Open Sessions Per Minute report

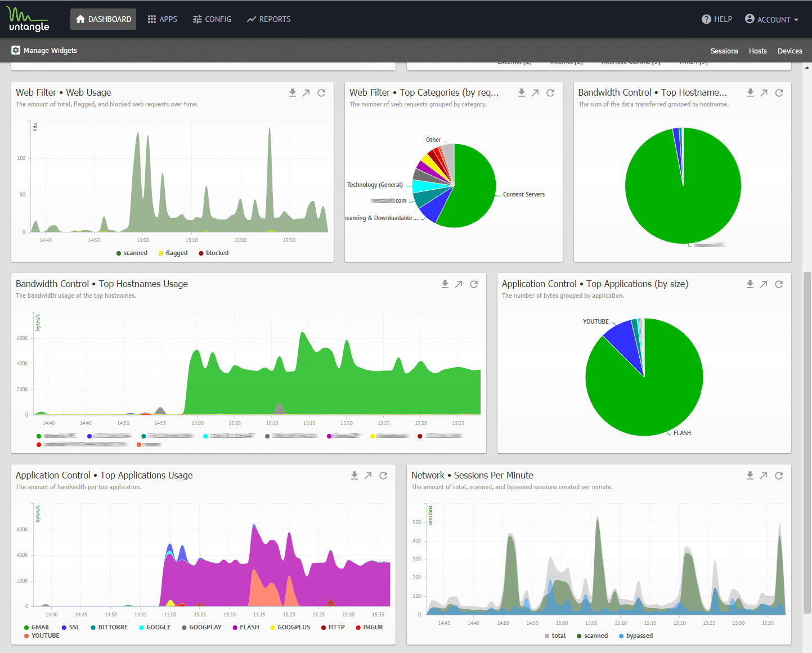click(764, 476)
